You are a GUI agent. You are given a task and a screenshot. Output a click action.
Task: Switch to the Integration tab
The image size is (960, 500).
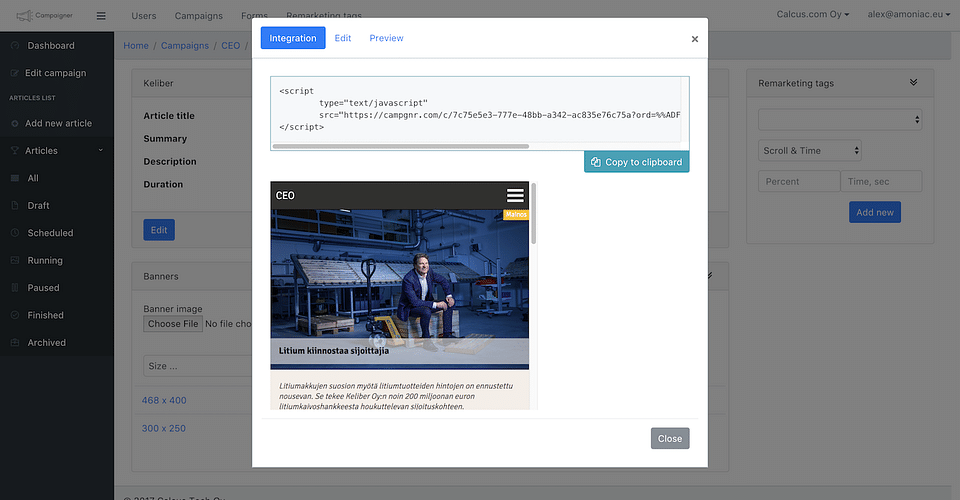(293, 38)
